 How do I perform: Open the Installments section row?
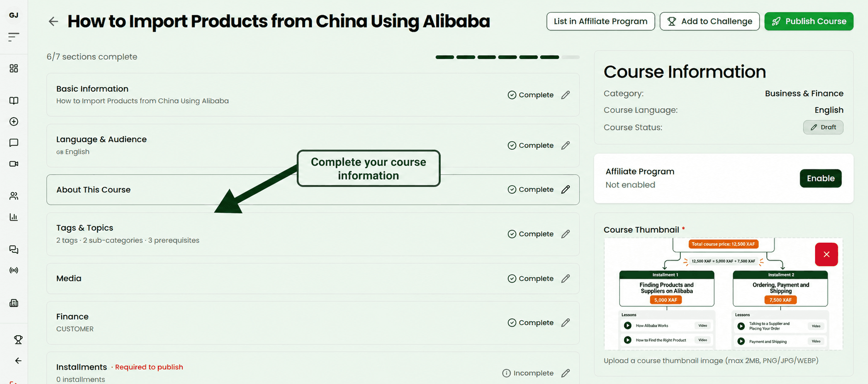[313, 368]
